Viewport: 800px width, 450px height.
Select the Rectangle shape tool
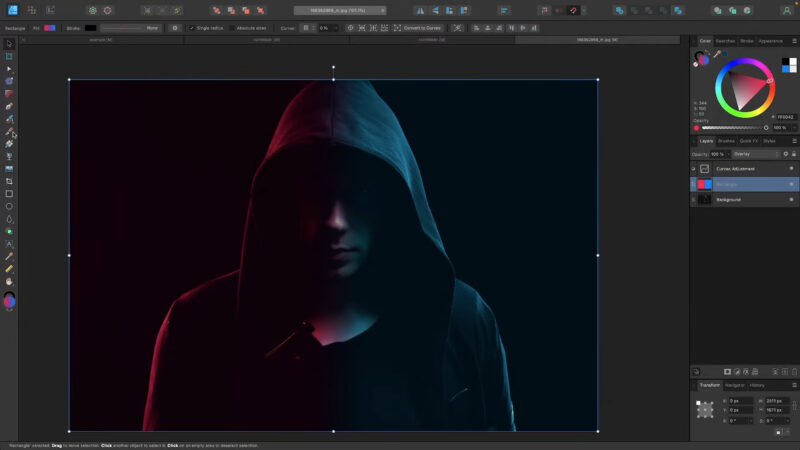9,194
